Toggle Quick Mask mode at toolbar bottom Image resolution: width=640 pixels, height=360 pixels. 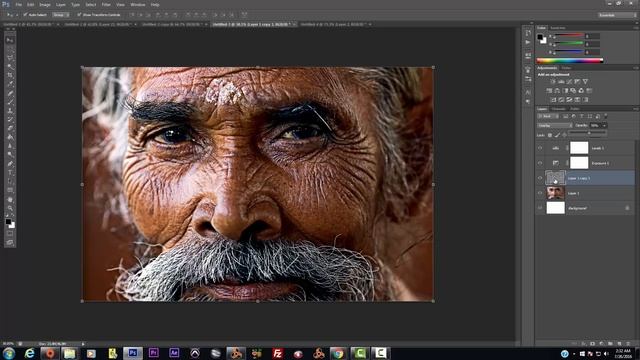click(10, 234)
